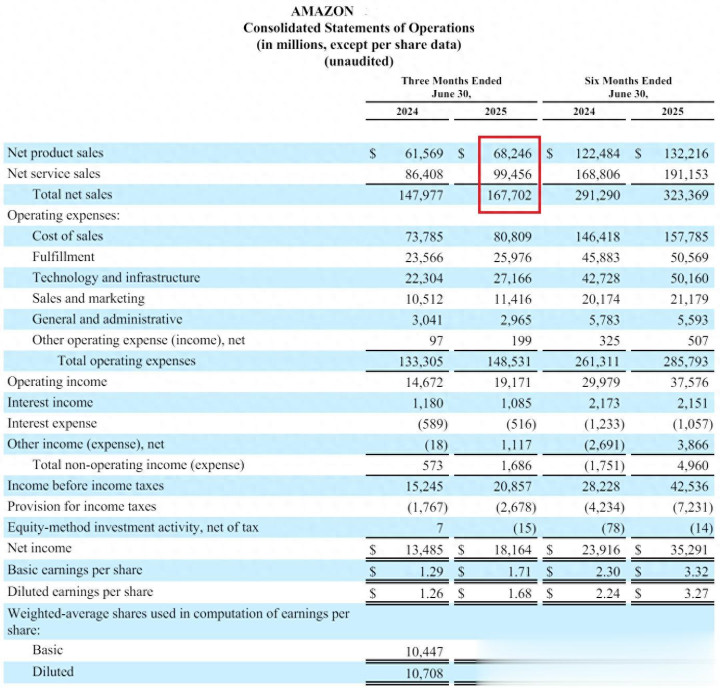Click basic earnings per share value 1.71
Screen dimensions: 720x688
[519, 571]
